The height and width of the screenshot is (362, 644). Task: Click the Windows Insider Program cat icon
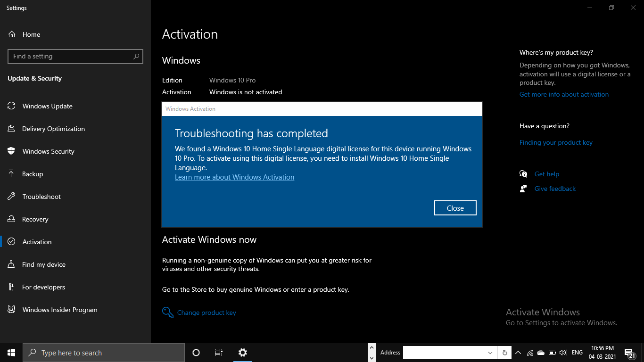coord(11,310)
